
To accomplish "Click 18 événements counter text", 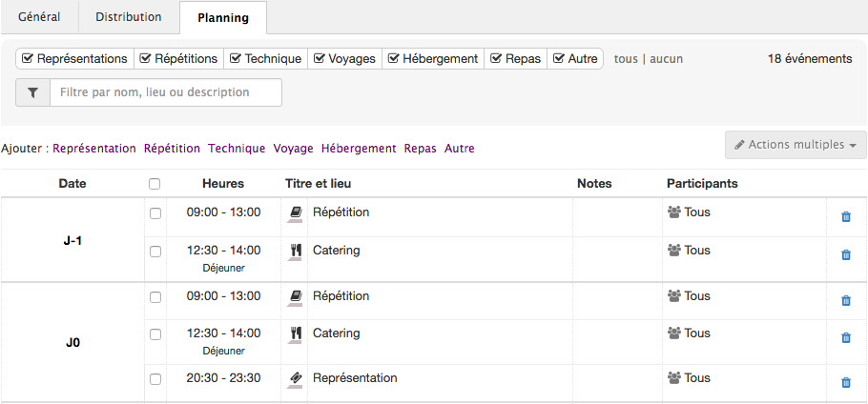I will point(810,58).
